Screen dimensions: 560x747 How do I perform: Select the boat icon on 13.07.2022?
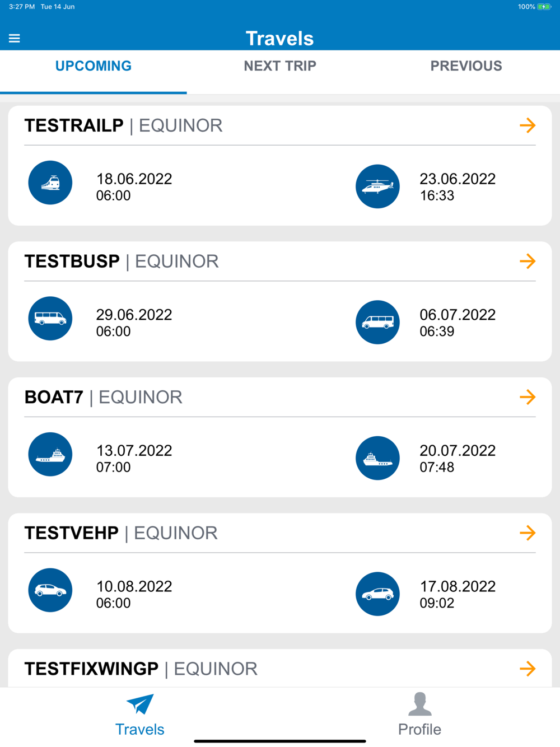50,454
